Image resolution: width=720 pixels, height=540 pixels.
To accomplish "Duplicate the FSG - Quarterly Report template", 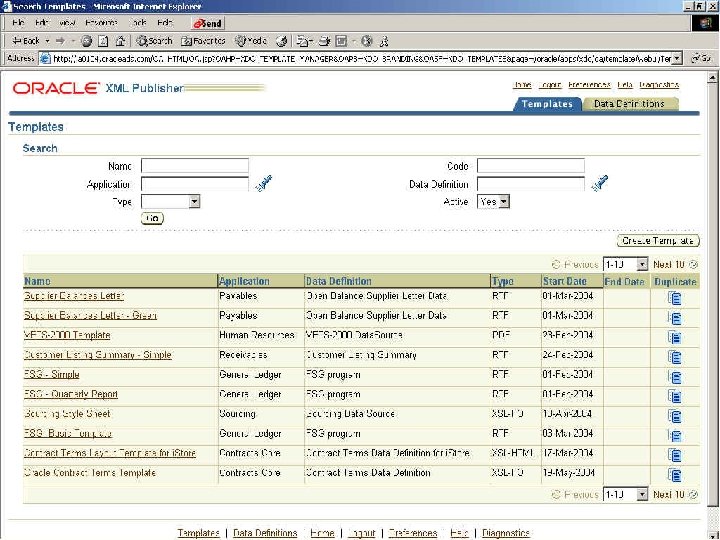I will coord(675,396).
